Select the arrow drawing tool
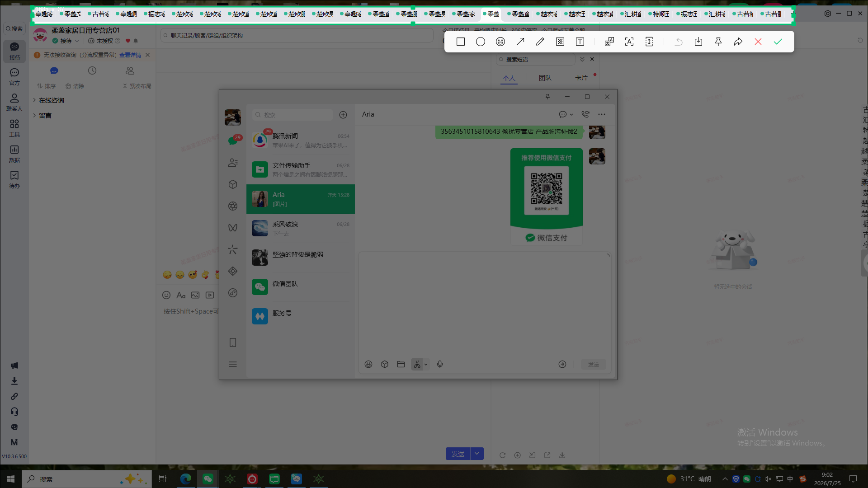Screen dimensions: 868x488 click(x=520, y=42)
